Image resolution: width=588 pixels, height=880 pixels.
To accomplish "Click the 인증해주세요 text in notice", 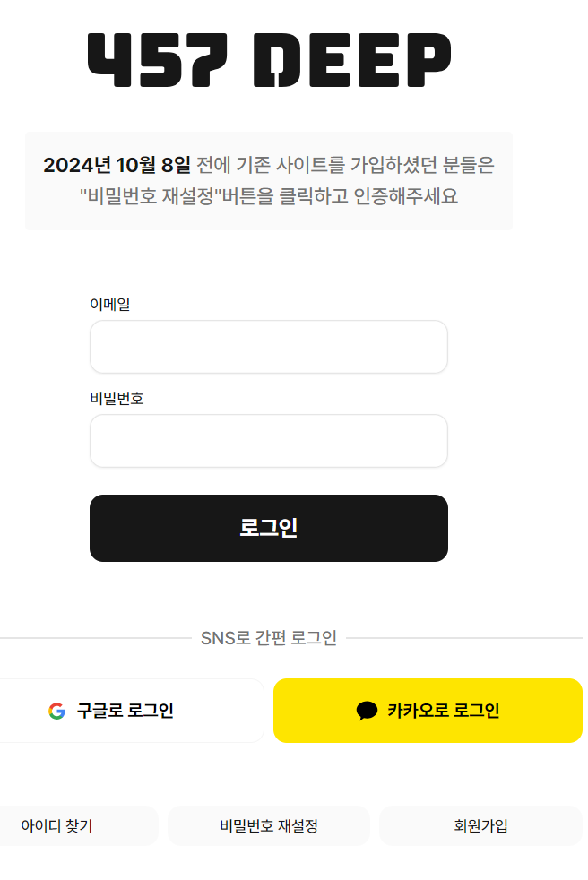I will click(x=405, y=196).
